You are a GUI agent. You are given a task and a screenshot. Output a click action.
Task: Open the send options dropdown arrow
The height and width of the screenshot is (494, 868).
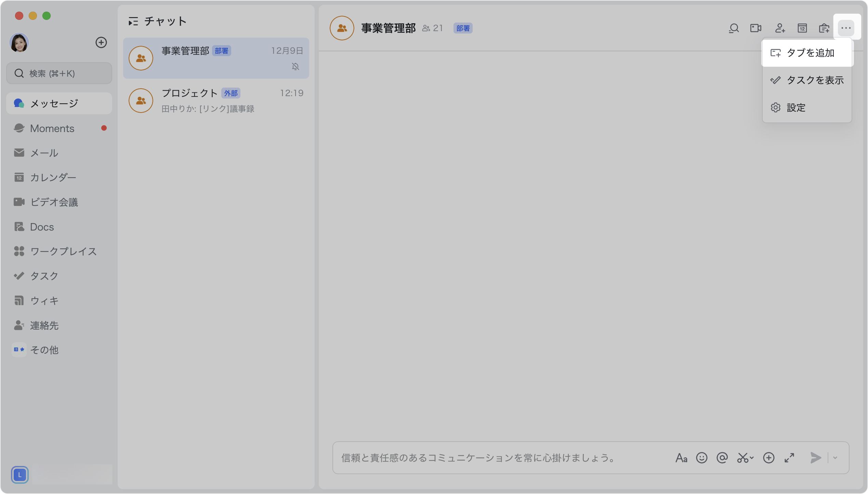click(x=835, y=458)
